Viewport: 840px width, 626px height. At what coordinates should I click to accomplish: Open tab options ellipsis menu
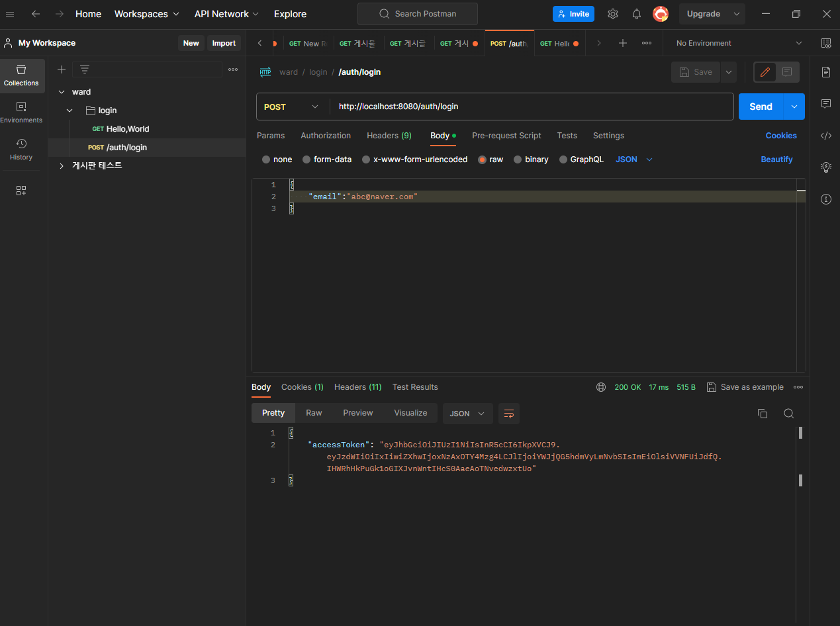click(647, 43)
